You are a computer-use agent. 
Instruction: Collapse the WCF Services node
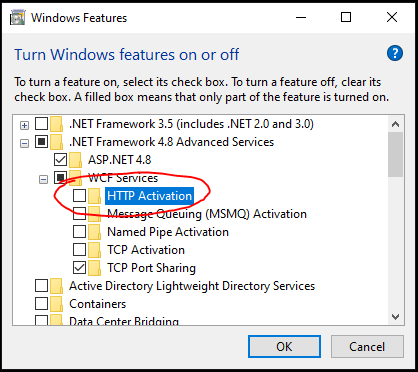pyautogui.click(x=43, y=180)
